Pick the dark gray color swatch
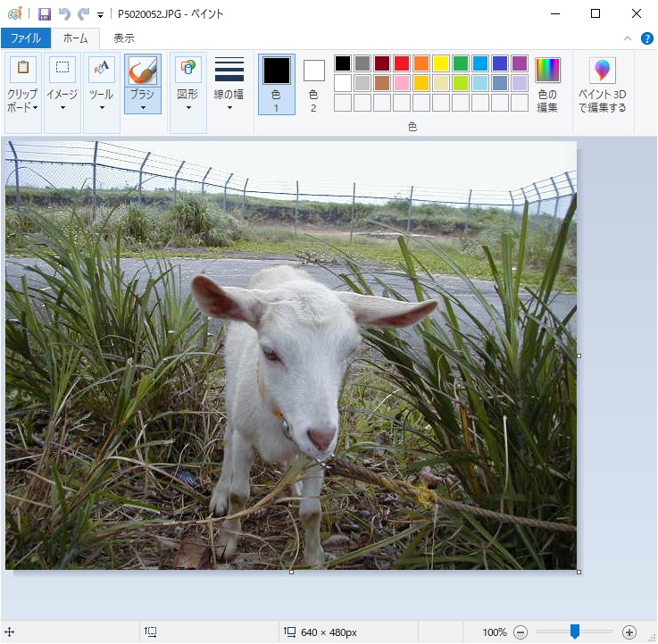This screenshot has height=644, width=658. (x=362, y=63)
